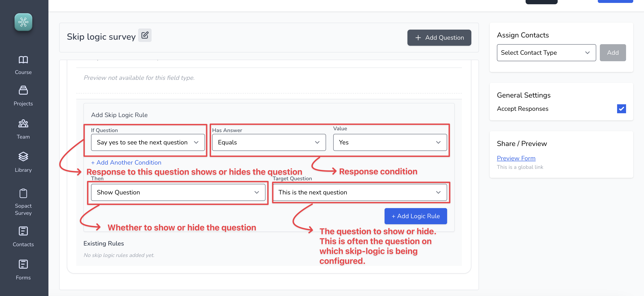Viewport: 644px width, 296px height.
Task: Go to Projects menu label
Action: pyautogui.click(x=23, y=104)
